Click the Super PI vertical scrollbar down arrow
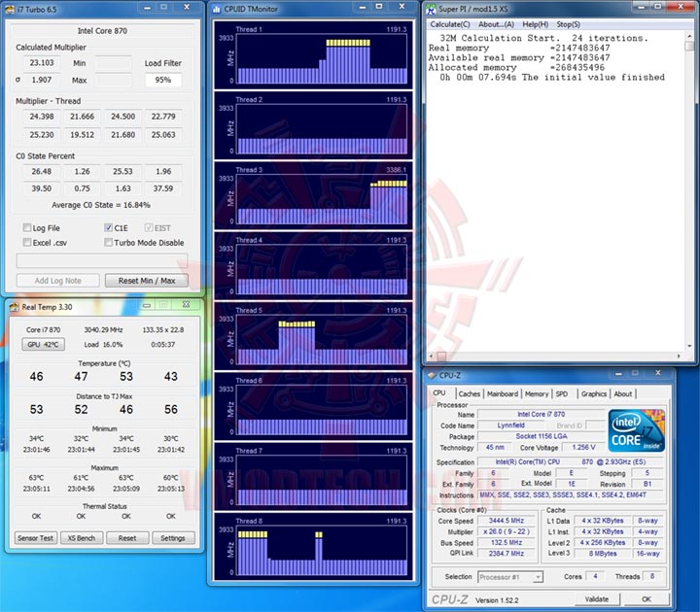Image resolution: width=700 pixels, height=612 pixels. pyautogui.click(x=689, y=346)
